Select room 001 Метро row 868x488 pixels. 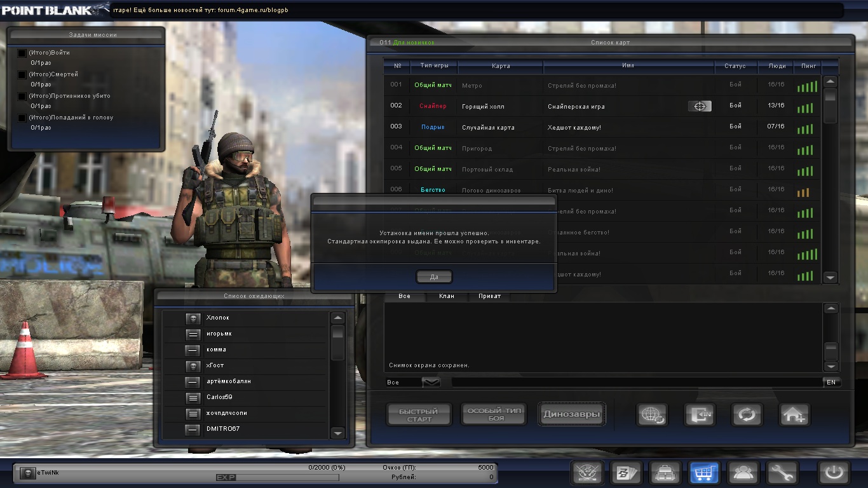[x=601, y=85]
